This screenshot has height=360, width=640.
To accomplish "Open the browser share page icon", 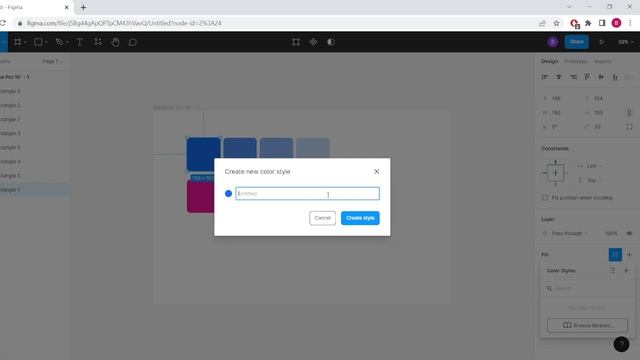I will 542,23.
